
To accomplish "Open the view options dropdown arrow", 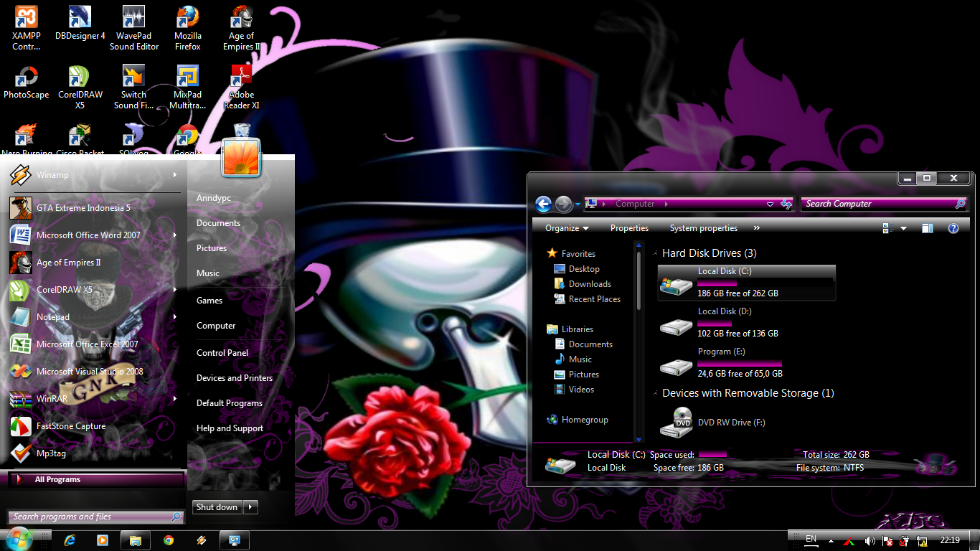I will (903, 228).
